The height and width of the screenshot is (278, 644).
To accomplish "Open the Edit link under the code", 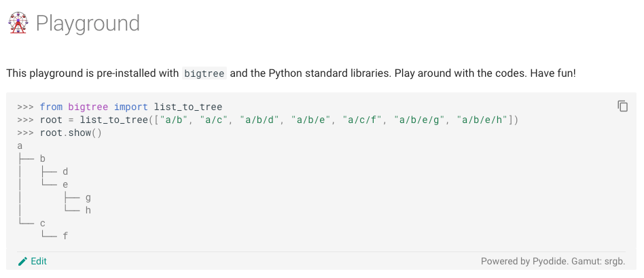I will click(x=39, y=261).
